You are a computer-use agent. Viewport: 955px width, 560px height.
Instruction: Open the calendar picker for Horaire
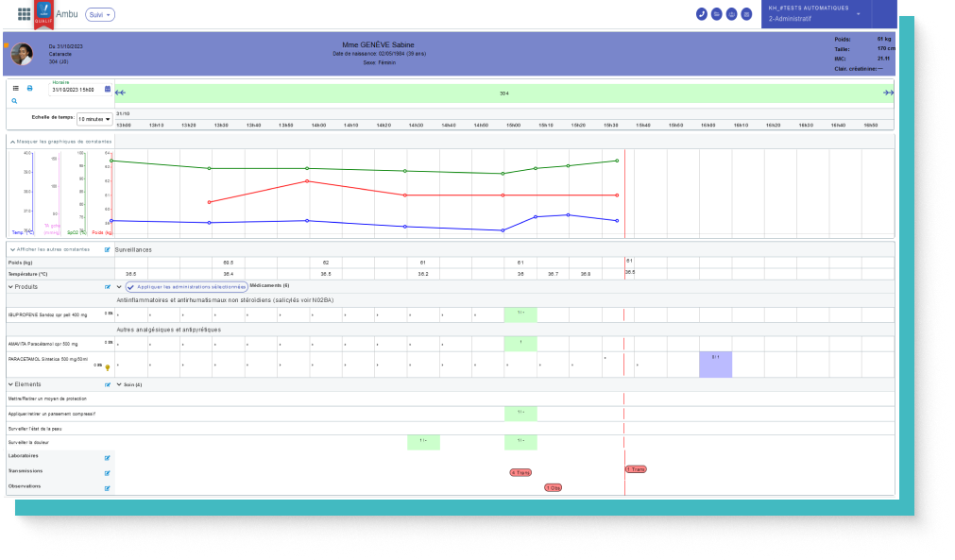(108, 89)
